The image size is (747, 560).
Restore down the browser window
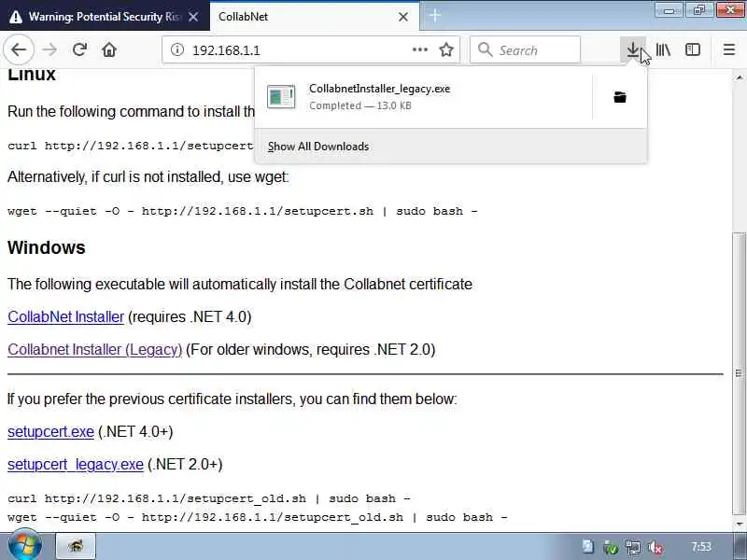coord(699,9)
